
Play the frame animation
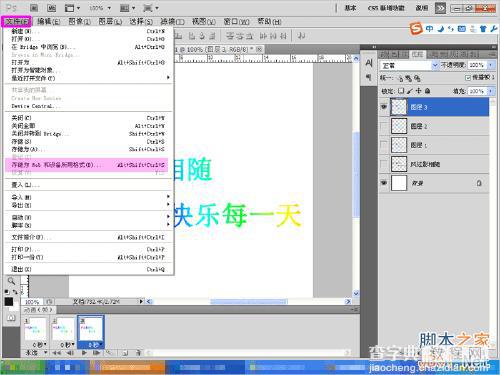(x=84, y=352)
